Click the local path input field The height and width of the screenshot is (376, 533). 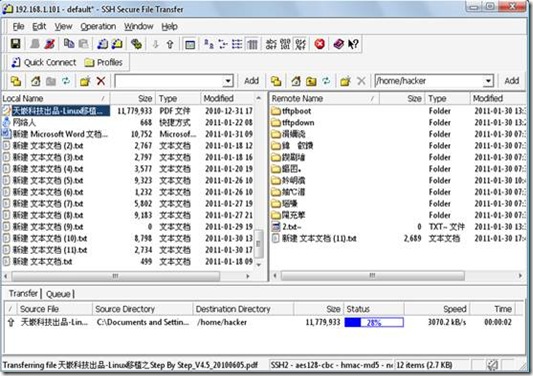[169, 81]
